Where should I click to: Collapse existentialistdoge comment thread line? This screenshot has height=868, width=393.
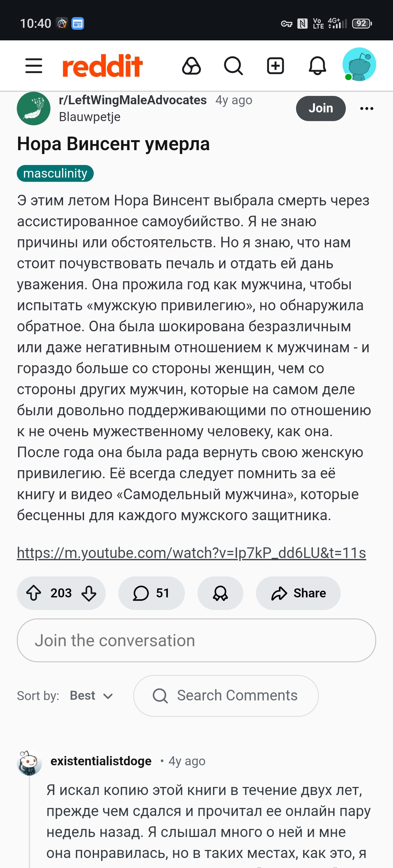point(29,822)
